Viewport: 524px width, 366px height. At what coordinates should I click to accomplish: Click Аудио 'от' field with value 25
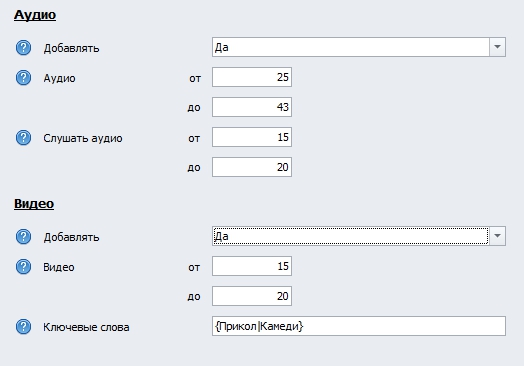click(252, 77)
